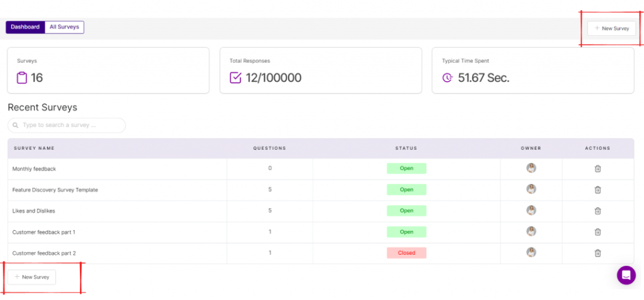Click Open status badge for Monthly feedback
The image size is (644, 300).
[406, 169]
